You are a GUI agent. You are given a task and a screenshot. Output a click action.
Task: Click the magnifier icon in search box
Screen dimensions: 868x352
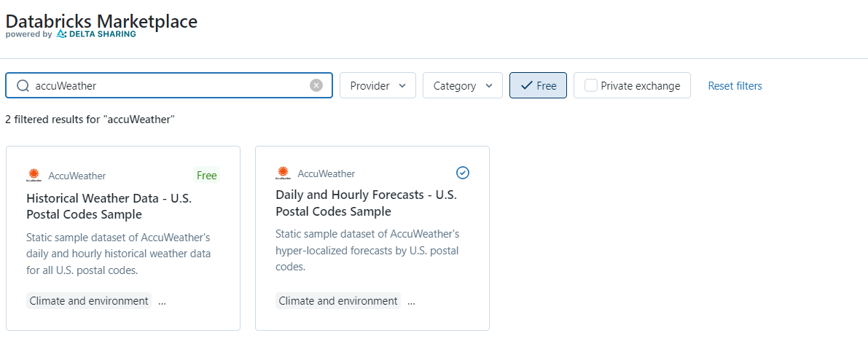coord(23,86)
